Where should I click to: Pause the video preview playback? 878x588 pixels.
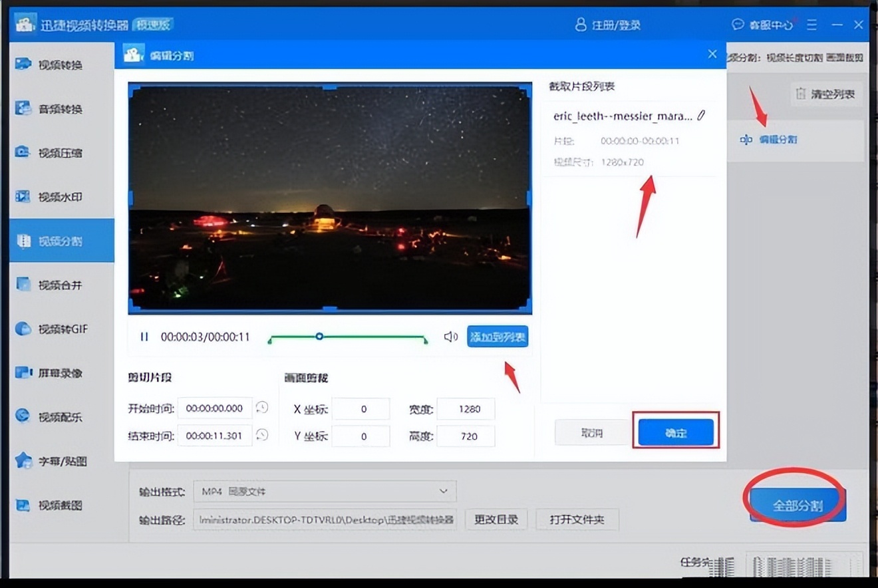pyautogui.click(x=144, y=337)
